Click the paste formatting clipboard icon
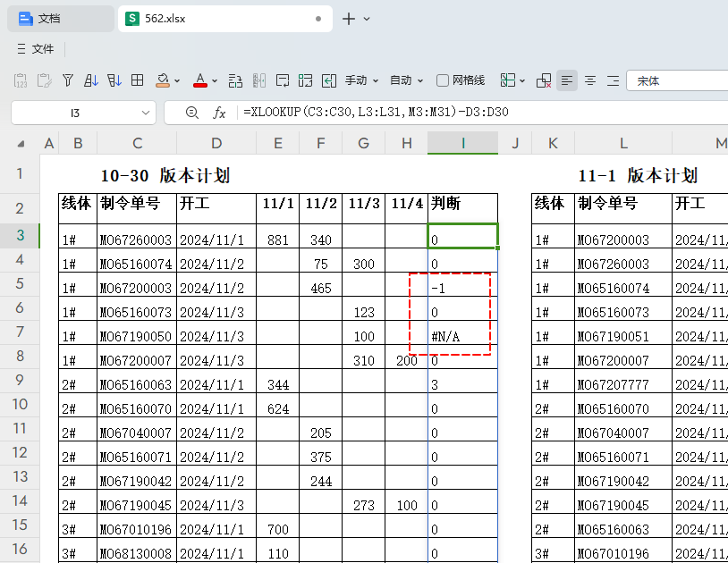Screen dimensions: 728x563 point(45,80)
